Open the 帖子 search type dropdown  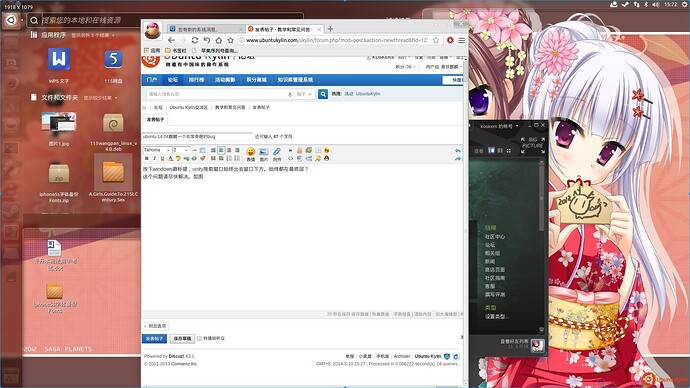[304, 94]
